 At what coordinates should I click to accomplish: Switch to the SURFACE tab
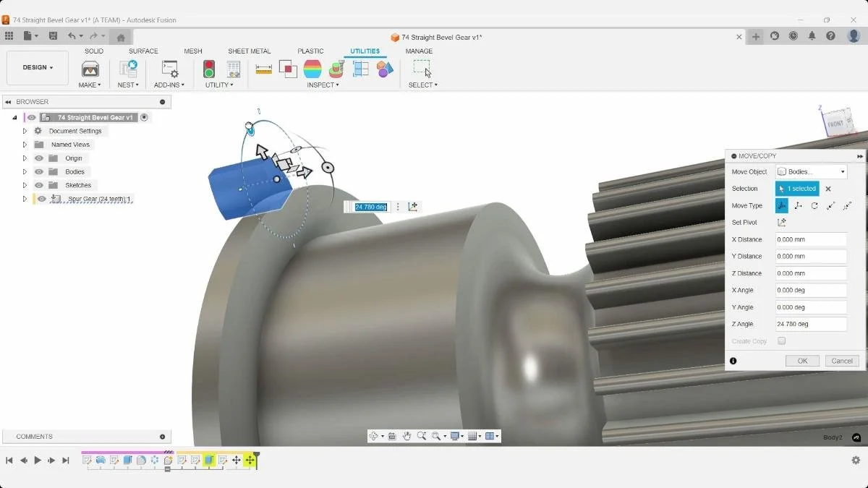[x=143, y=51]
